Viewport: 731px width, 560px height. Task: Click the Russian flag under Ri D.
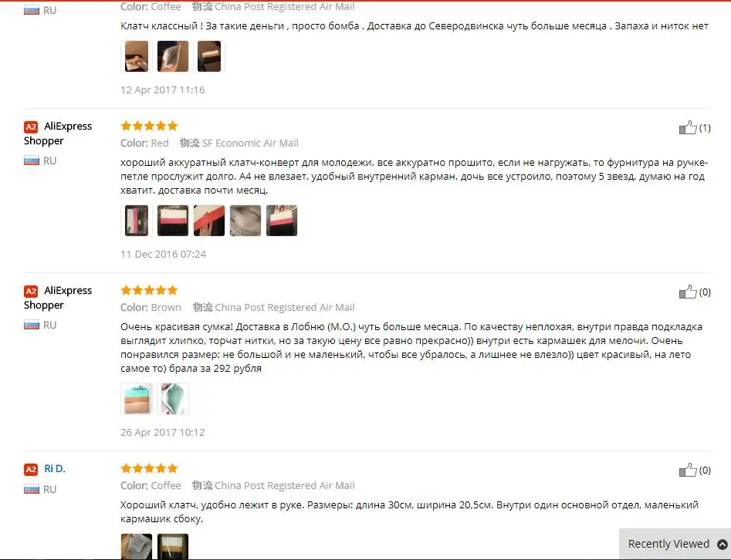coord(31,489)
